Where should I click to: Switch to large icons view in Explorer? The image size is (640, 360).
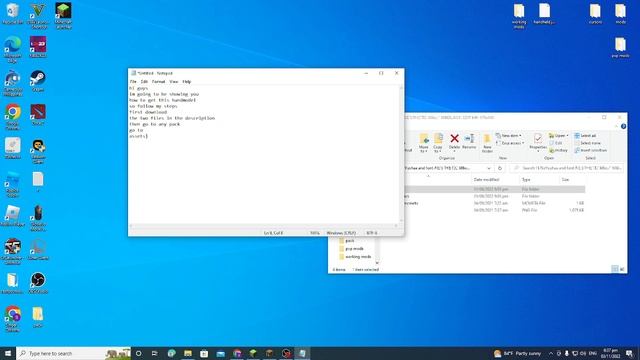click(x=622, y=269)
